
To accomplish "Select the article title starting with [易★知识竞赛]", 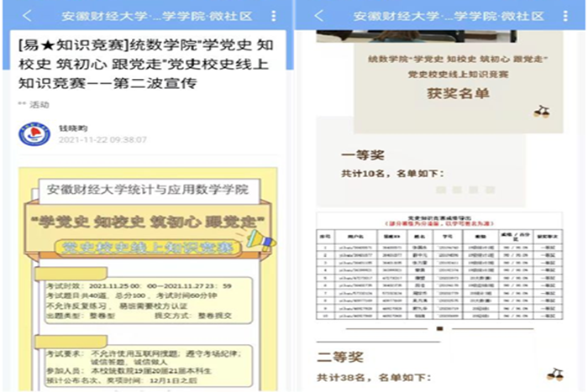I will tap(146, 64).
